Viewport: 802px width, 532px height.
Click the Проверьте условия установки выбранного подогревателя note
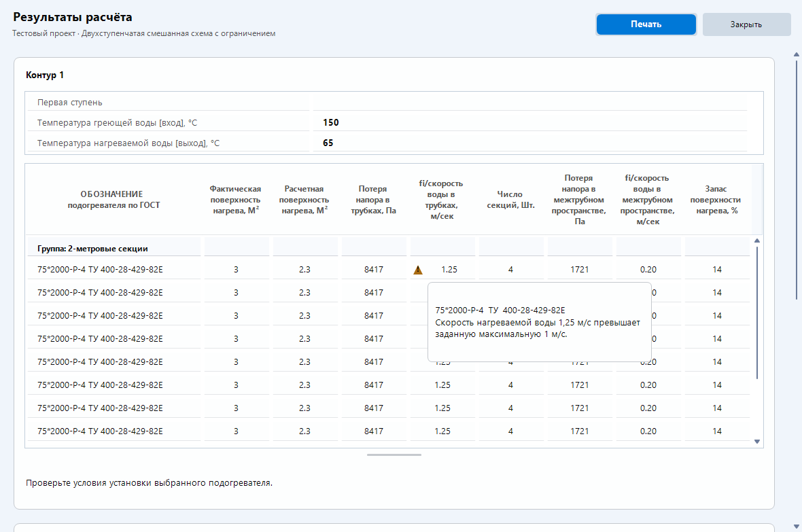click(x=150, y=483)
